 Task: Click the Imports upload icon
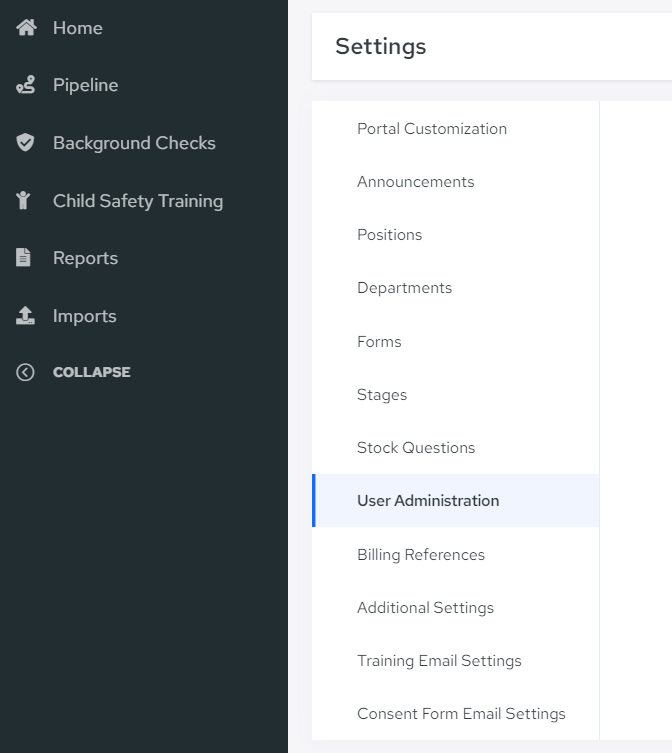pos(25,316)
